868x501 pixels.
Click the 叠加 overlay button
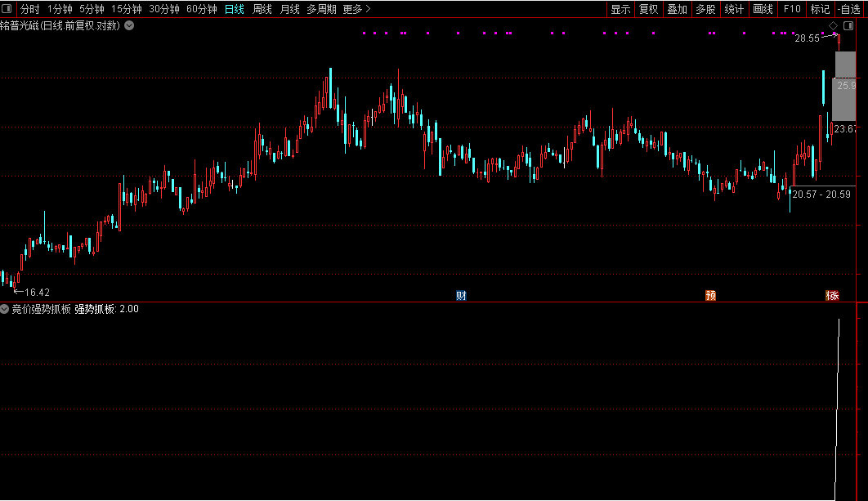click(x=677, y=9)
